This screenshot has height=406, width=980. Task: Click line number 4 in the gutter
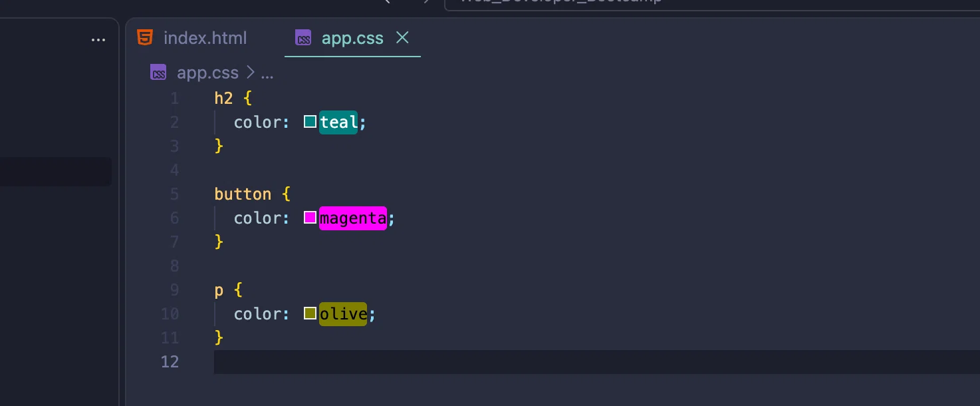[x=175, y=170]
